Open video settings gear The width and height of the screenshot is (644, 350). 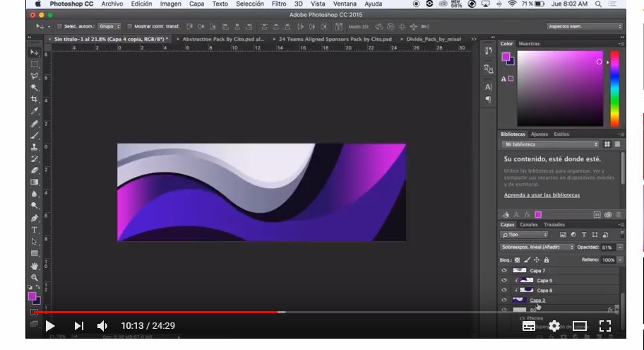(x=554, y=326)
